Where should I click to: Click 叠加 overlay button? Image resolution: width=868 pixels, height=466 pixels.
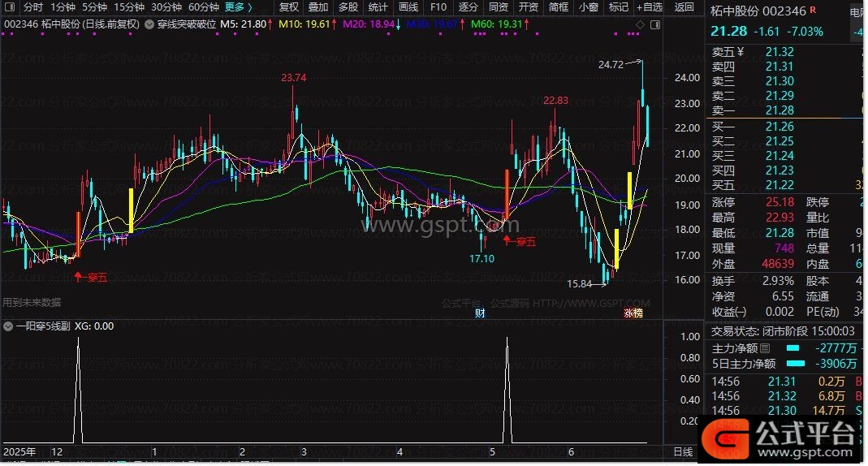[318, 7]
